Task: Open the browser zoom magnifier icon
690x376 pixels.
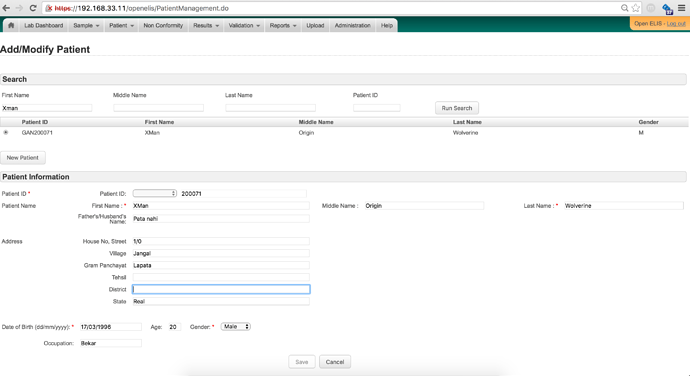Action: [624, 8]
